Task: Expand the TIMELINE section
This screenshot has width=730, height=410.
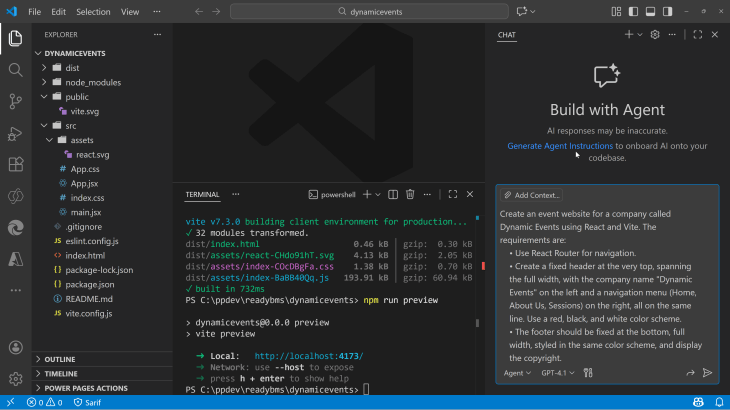Action: point(102,374)
